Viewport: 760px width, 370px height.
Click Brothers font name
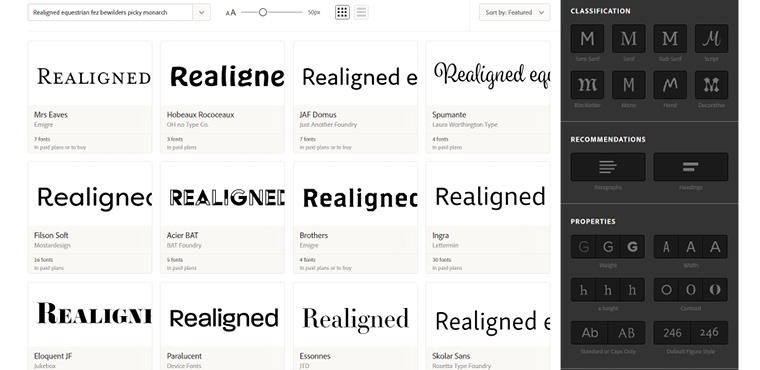pos(314,235)
